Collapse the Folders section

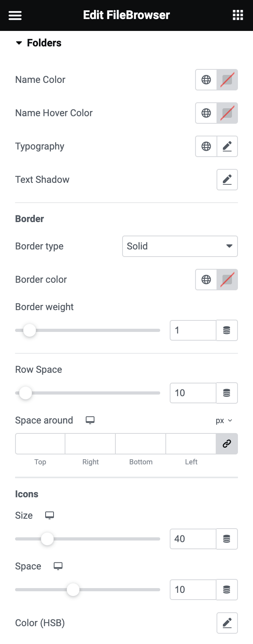19,43
